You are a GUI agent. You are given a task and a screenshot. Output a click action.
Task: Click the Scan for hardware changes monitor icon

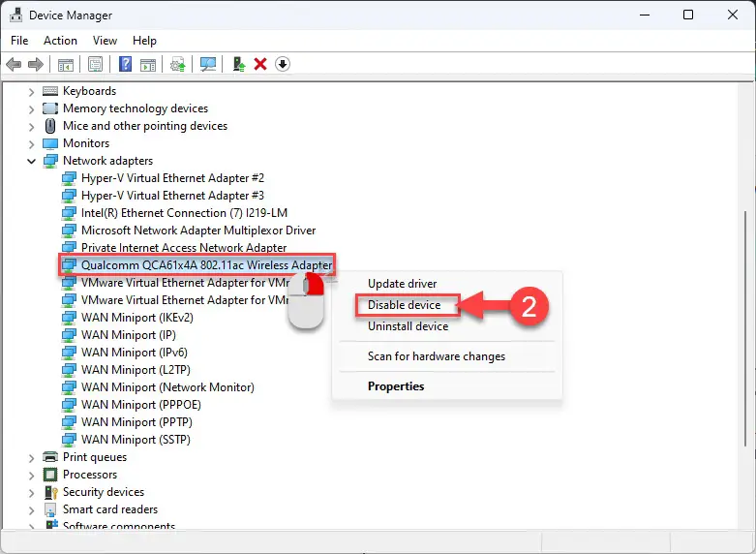tap(207, 64)
